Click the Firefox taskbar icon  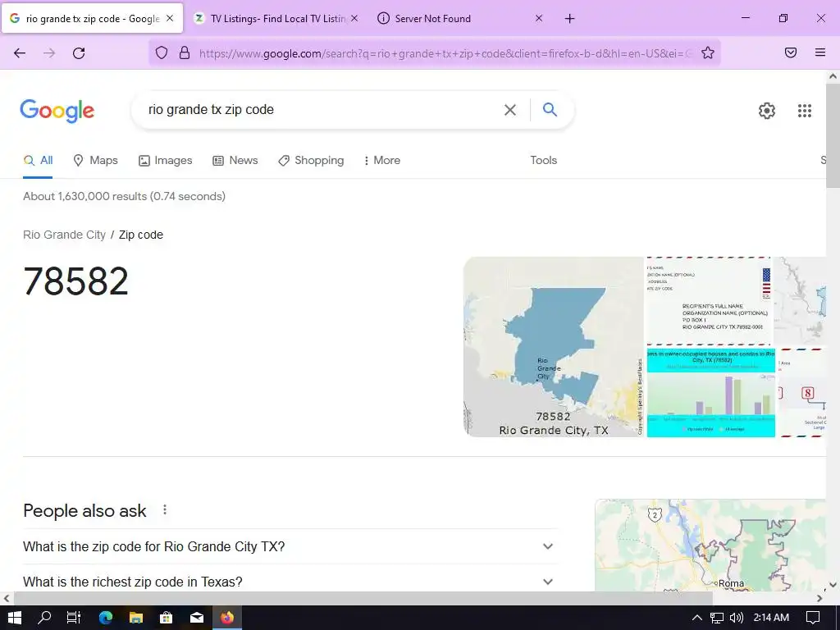click(227, 618)
